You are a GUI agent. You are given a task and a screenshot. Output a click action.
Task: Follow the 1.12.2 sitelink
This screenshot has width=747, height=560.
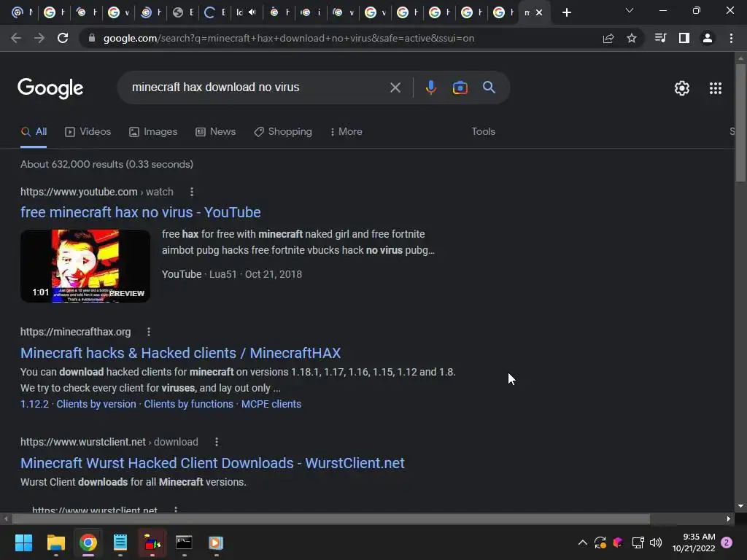[34, 404]
